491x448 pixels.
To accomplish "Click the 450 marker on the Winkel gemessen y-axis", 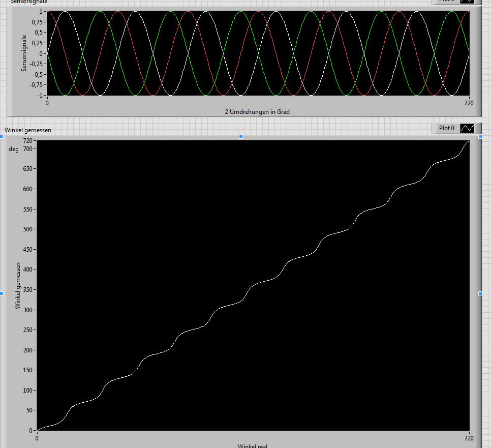I will [28, 249].
